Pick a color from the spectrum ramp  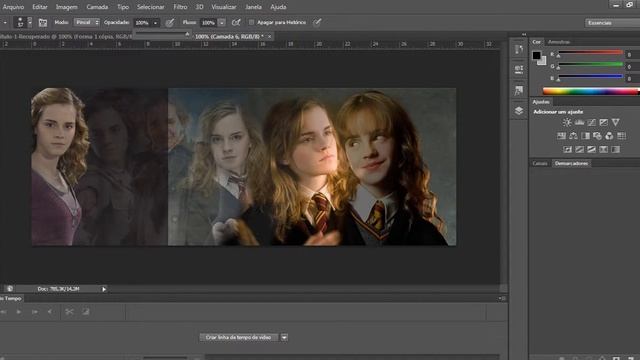(x=591, y=91)
